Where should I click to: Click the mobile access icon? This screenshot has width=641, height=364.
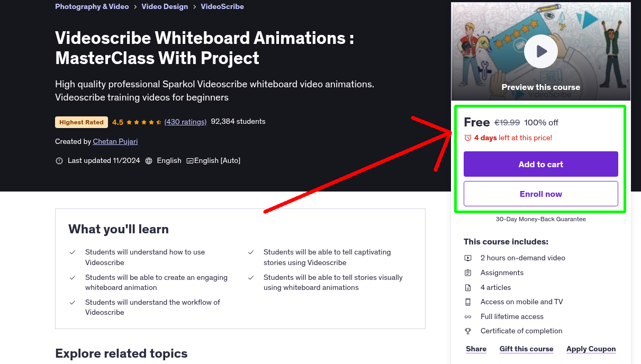point(468,302)
